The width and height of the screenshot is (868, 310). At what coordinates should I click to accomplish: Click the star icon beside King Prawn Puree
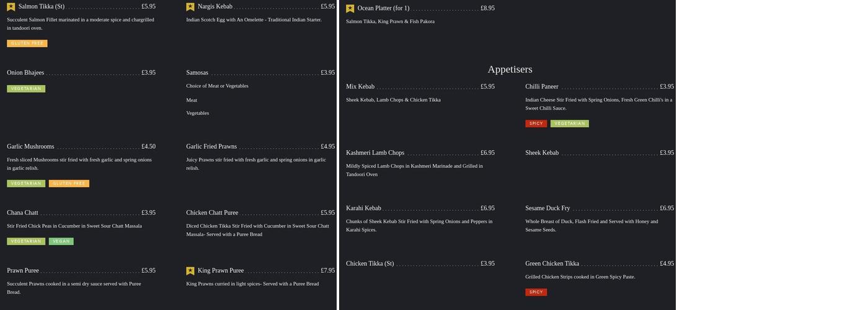pyautogui.click(x=190, y=271)
